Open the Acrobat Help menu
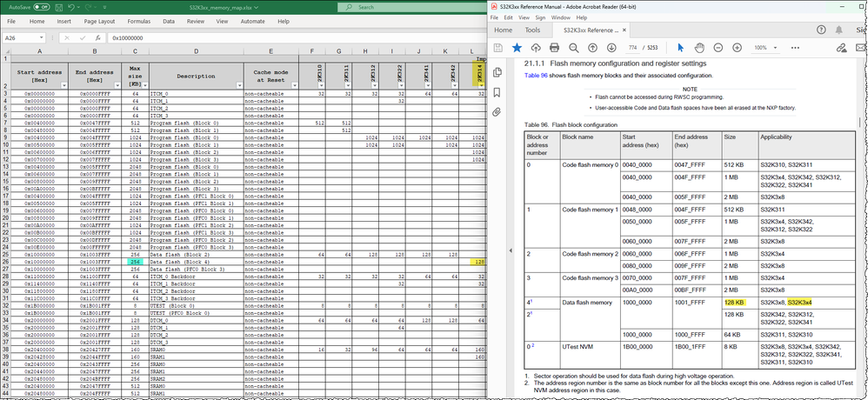Image resolution: width=868 pixels, height=400 pixels. click(582, 17)
